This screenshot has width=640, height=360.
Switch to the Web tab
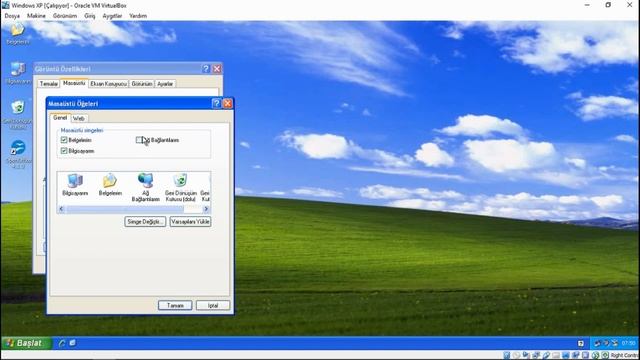pos(79,118)
